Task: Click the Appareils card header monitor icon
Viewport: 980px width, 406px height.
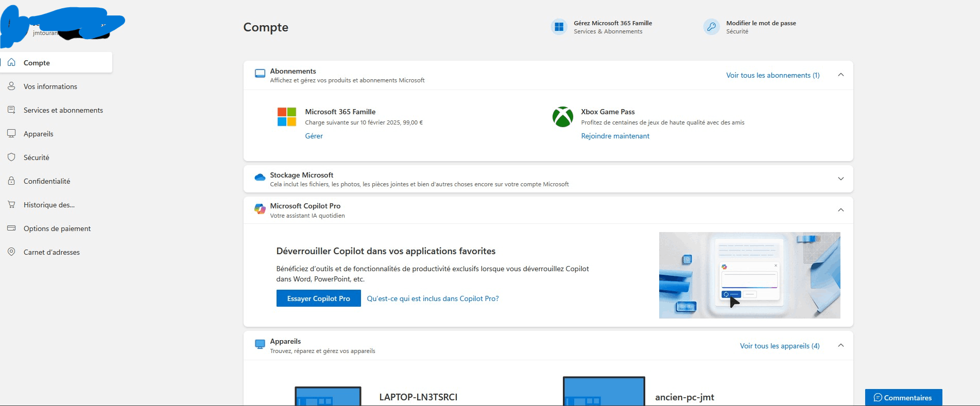Action: pos(260,344)
